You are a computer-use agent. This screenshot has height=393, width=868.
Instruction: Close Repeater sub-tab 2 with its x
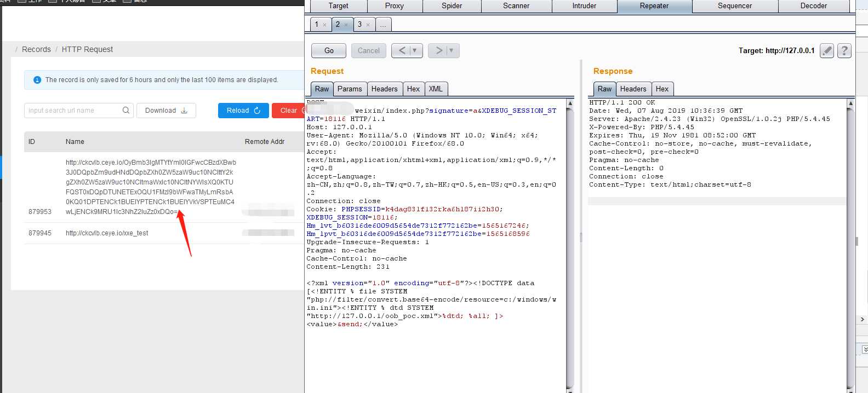point(346,25)
